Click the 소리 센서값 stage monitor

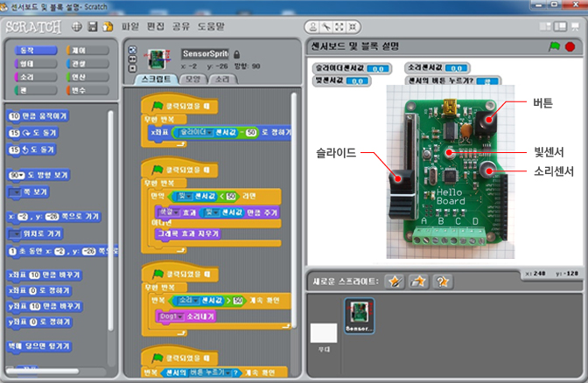[x=437, y=68]
